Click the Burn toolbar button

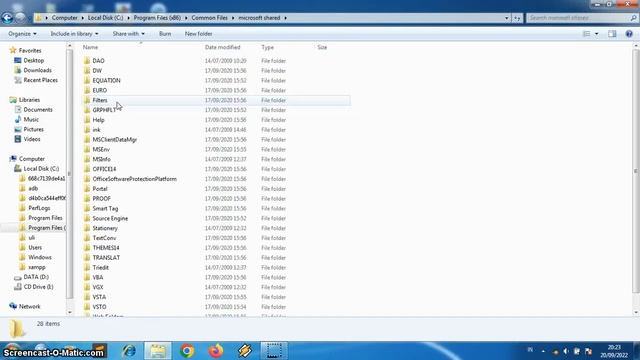[x=165, y=34]
